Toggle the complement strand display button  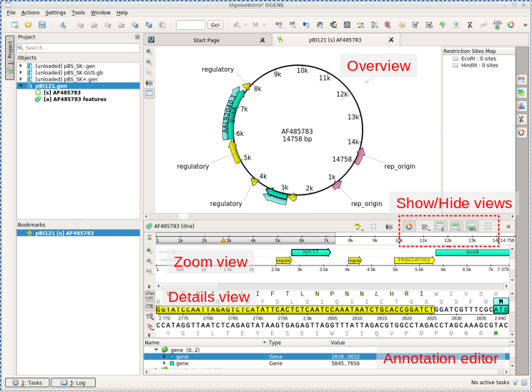[149, 306]
